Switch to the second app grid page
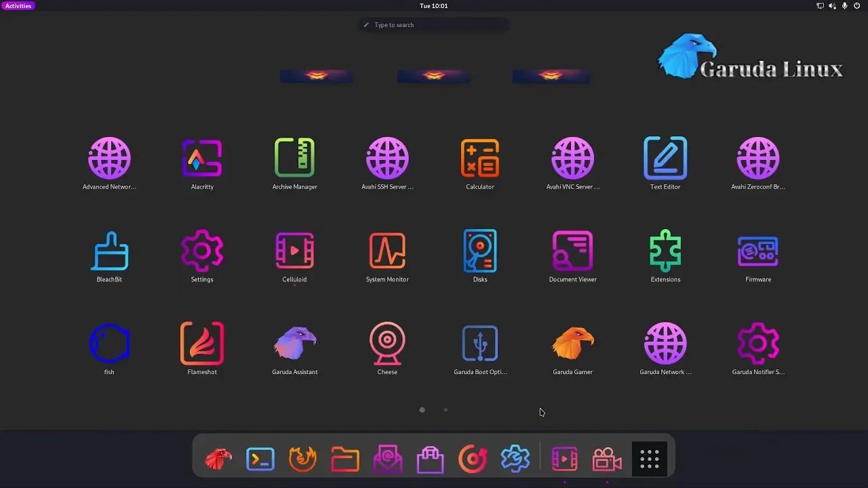Image resolution: width=868 pixels, height=488 pixels. point(446,410)
